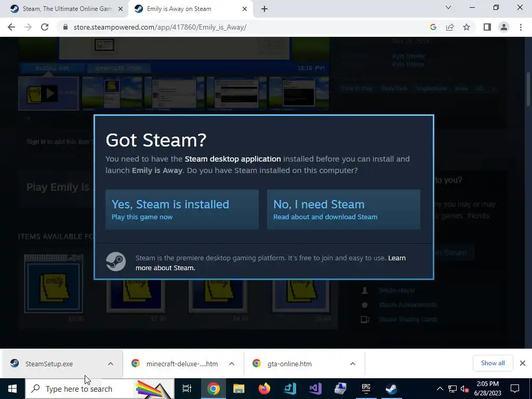The image size is (532, 399).
Task: Open SteamSetup.exe download
Action: point(49,364)
